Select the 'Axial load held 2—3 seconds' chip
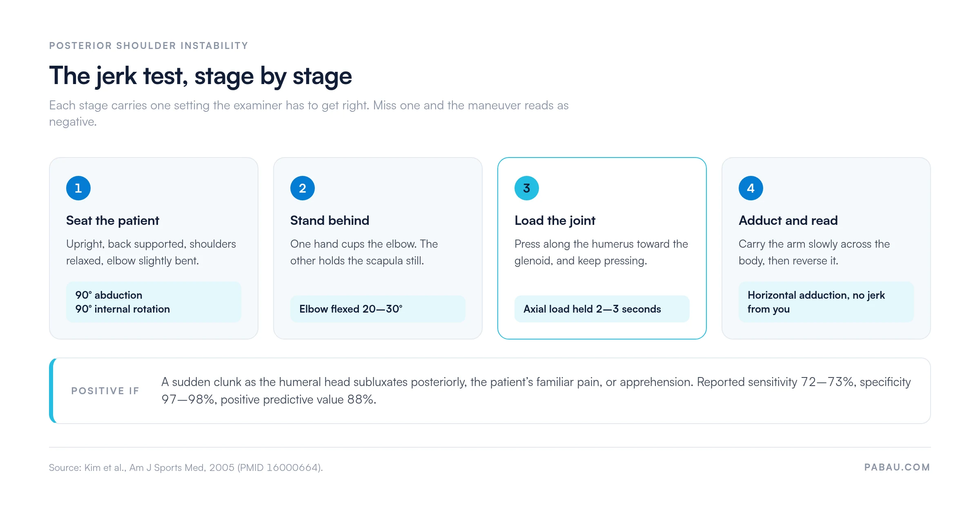Viewport: 980px width, 515px height. (x=602, y=309)
